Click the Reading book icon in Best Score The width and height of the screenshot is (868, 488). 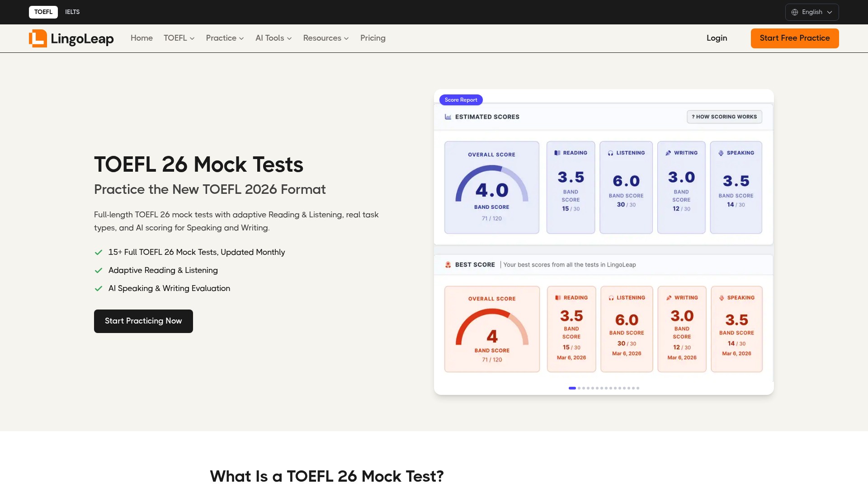558,298
